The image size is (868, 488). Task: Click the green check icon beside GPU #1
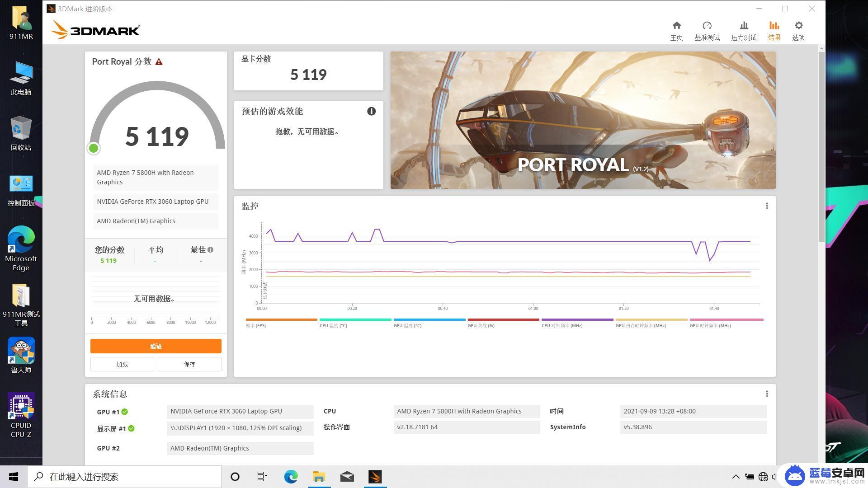(125, 412)
